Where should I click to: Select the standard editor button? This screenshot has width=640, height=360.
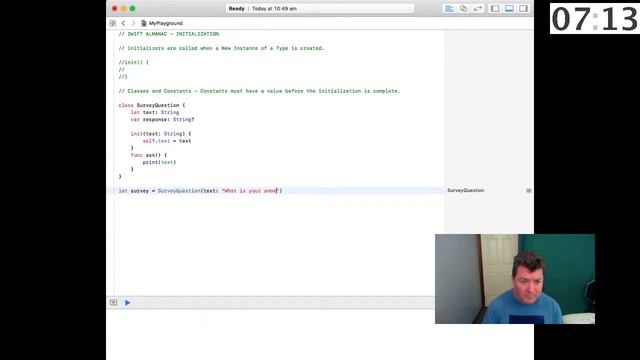click(449, 9)
